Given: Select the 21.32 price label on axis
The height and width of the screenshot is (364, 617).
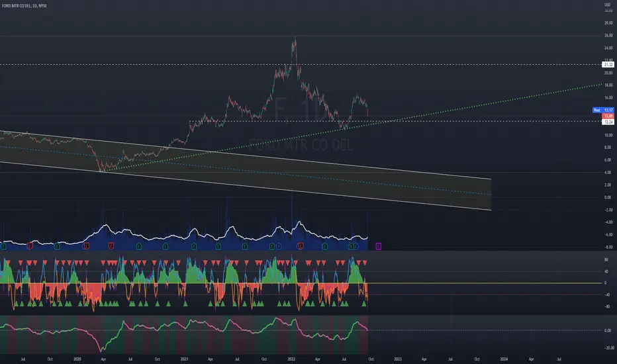Looking at the screenshot, I should [x=608, y=65].
